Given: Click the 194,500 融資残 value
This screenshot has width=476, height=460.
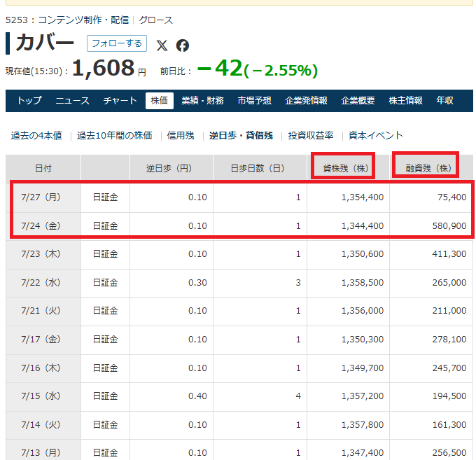Looking at the screenshot, I should coord(449,396).
